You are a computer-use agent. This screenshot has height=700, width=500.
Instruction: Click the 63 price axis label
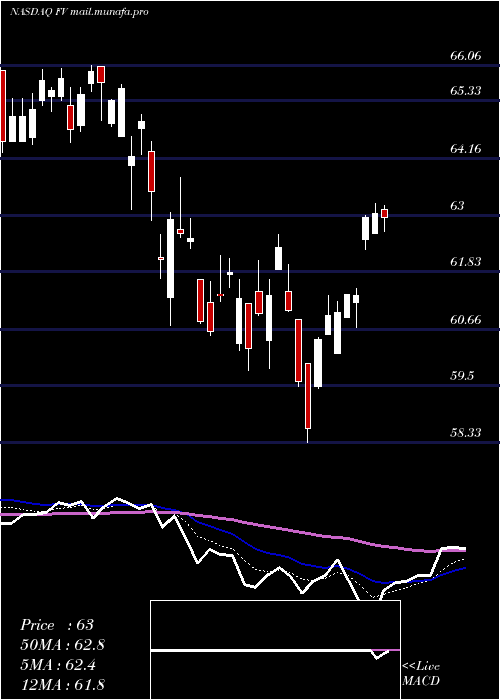click(457, 206)
